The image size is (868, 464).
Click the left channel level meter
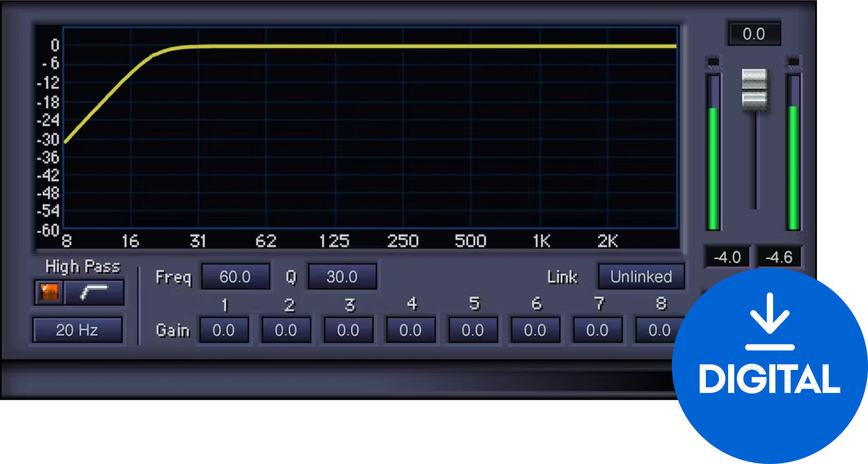[x=713, y=152]
